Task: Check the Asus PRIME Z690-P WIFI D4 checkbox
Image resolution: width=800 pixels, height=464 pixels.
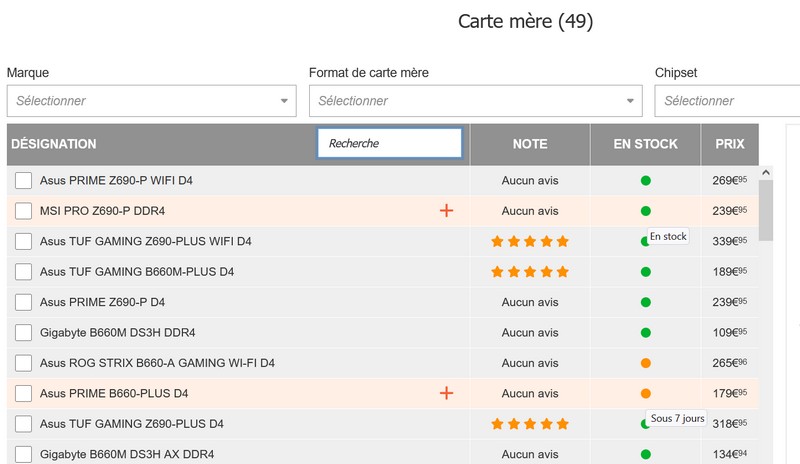Action: click(23, 180)
